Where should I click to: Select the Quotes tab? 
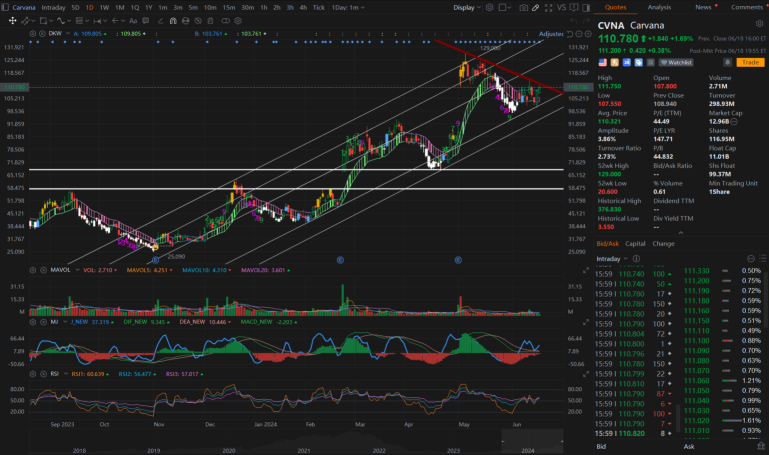(615, 7)
